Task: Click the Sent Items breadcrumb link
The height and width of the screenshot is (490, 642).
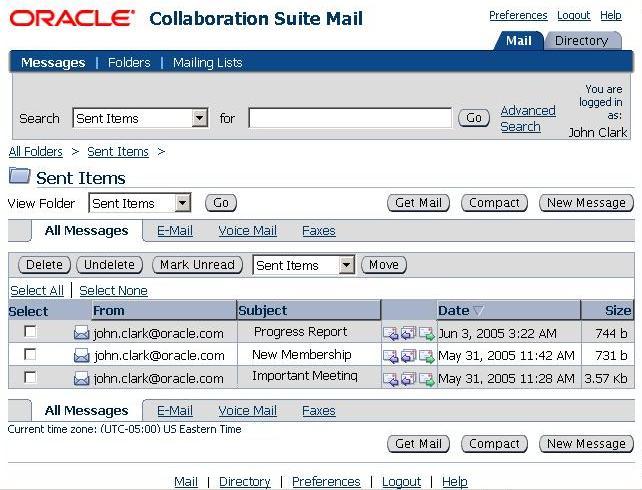Action: (x=118, y=151)
